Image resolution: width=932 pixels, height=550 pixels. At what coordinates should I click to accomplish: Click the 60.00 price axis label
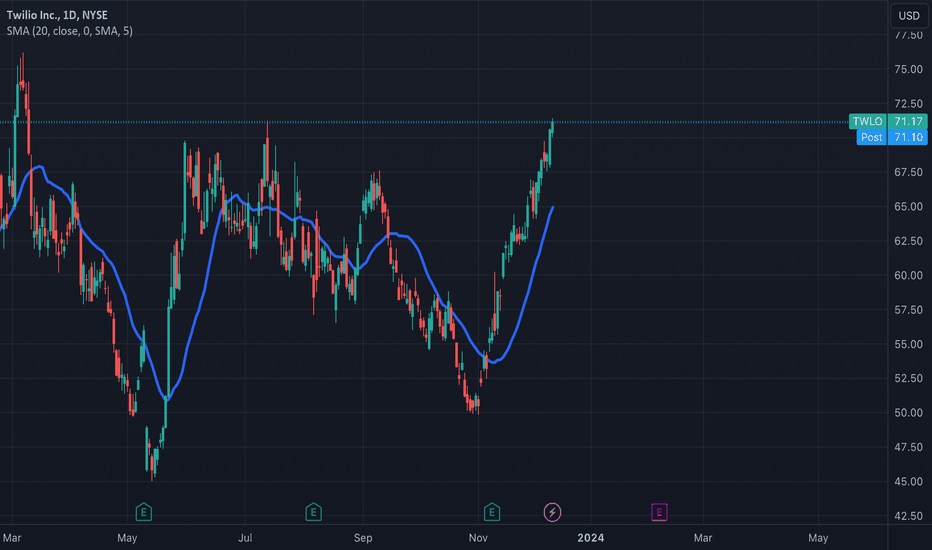point(908,275)
